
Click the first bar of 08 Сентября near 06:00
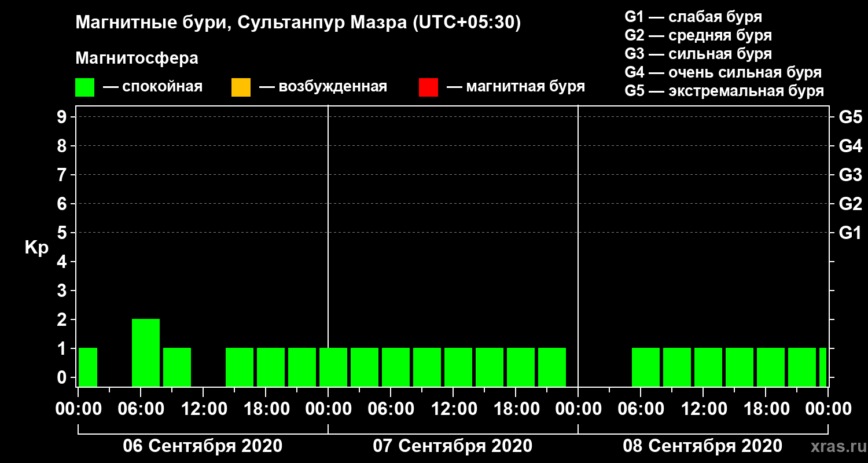pos(646,367)
